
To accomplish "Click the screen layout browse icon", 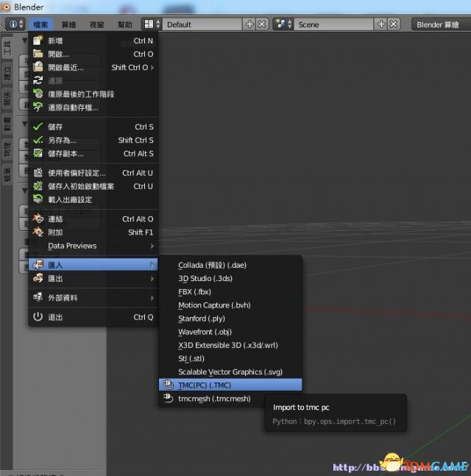I will (149, 24).
